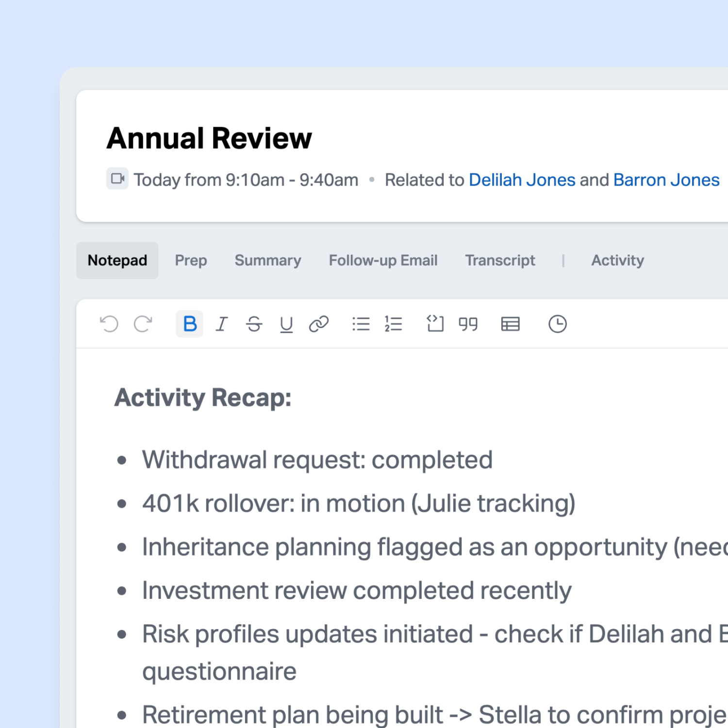Insert a code block
Image resolution: width=728 pixels, height=728 pixels.
click(435, 324)
